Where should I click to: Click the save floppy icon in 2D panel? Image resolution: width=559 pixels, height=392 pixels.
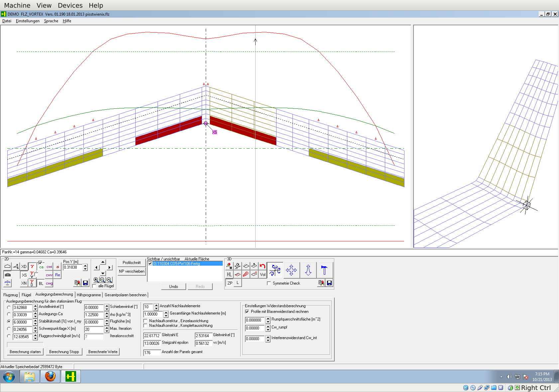click(85, 283)
